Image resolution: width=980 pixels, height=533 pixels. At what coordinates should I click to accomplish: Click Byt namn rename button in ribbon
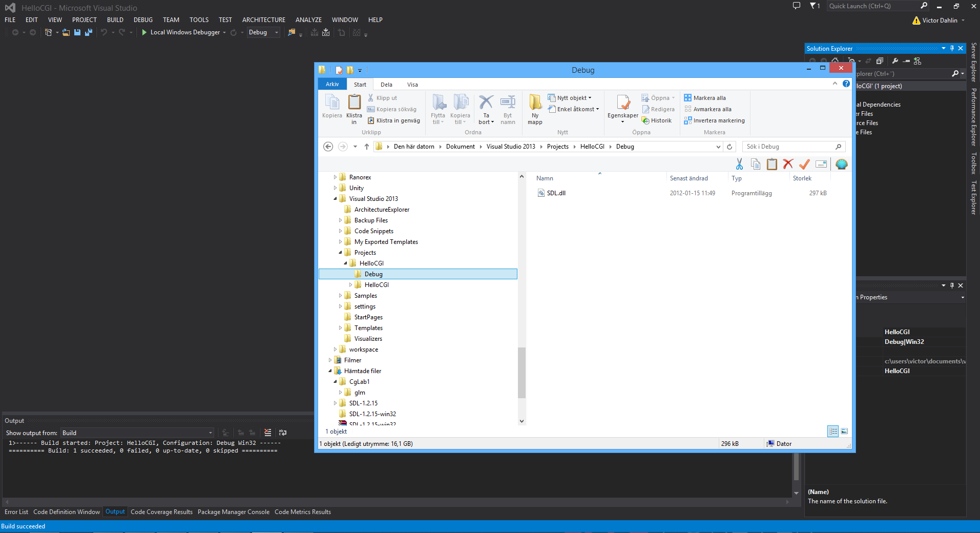click(508, 109)
